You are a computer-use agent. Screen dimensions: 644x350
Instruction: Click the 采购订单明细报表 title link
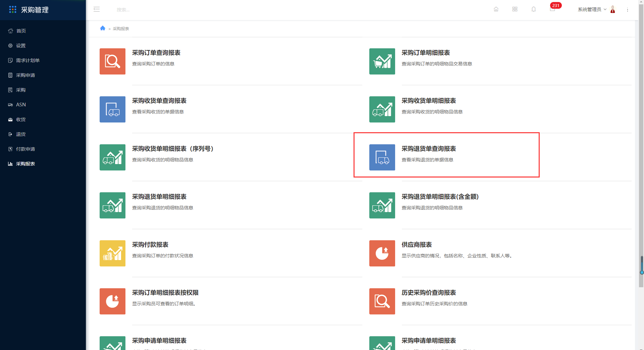[426, 53]
